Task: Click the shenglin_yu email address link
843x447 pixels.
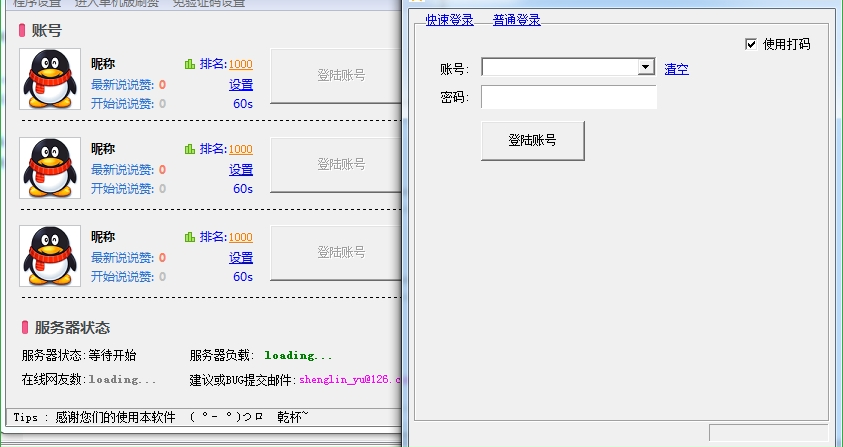Action: point(350,380)
